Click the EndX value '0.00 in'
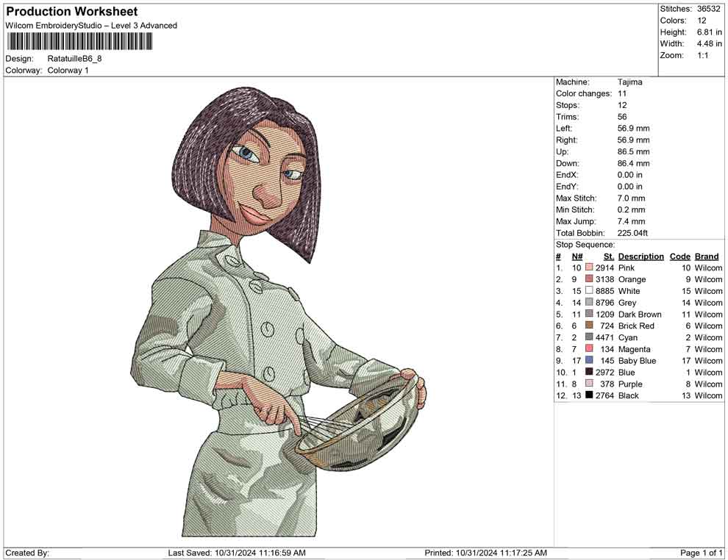This screenshot has height=560, width=728. tap(629, 175)
